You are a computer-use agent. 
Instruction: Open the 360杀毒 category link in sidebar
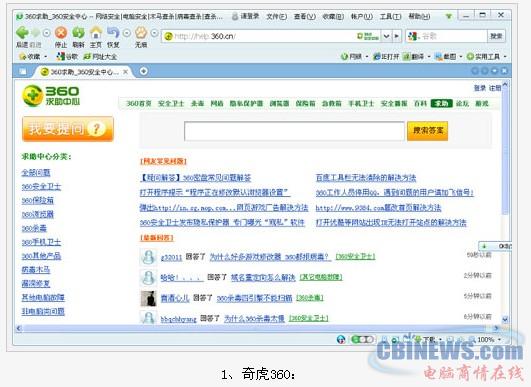34,229
